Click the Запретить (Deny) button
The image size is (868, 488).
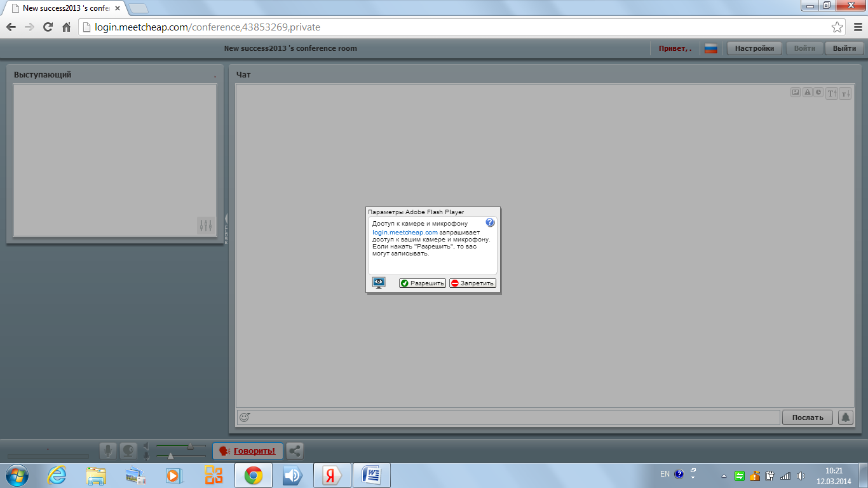[x=473, y=283]
